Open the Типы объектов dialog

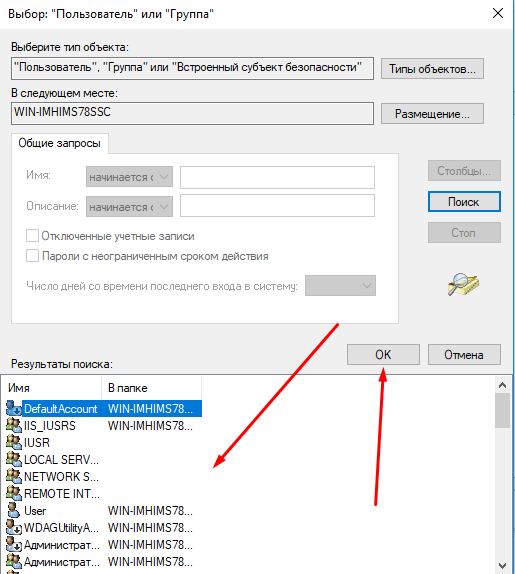pyautogui.click(x=432, y=68)
